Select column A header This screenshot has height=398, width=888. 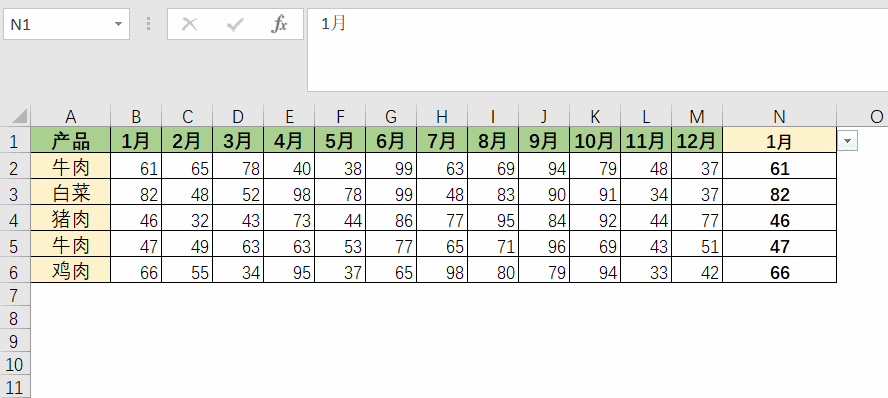(x=70, y=117)
